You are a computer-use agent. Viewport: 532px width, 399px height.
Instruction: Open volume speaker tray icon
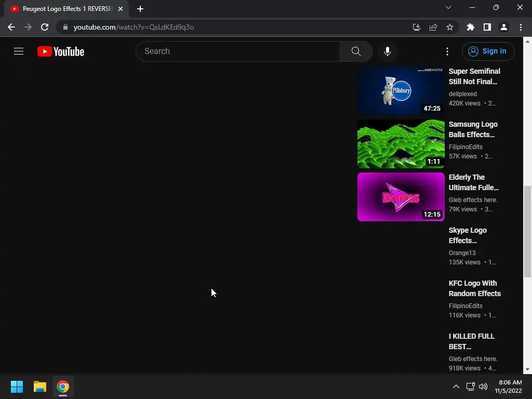(x=483, y=387)
